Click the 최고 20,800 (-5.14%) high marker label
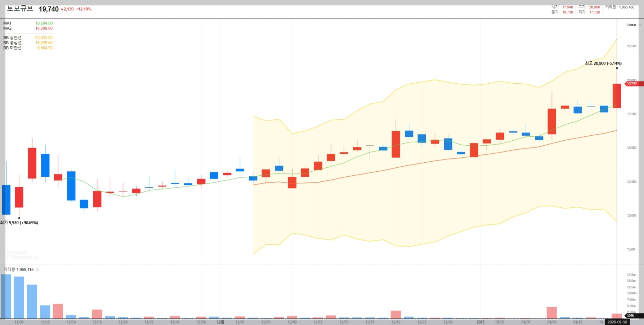This screenshot has width=644, height=325. coord(603,63)
